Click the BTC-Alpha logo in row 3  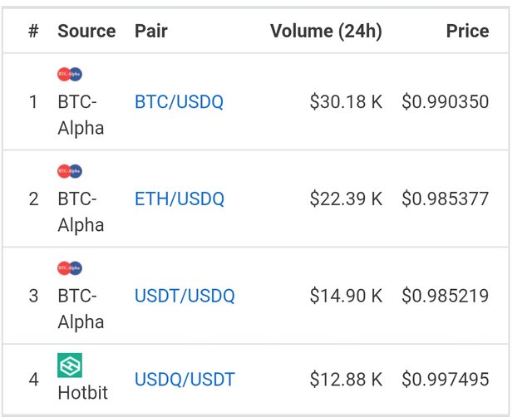pyautogui.click(x=70, y=267)
